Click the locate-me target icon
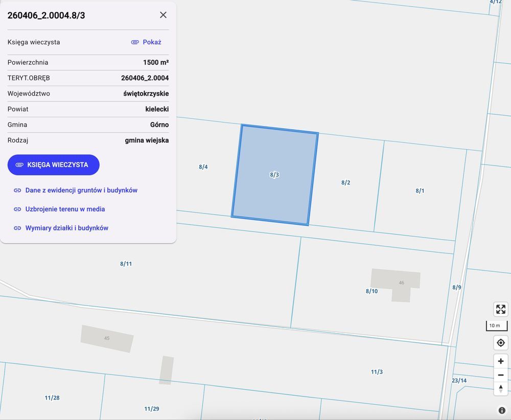The width and height of the screenshot is (511, 420). 501,343
